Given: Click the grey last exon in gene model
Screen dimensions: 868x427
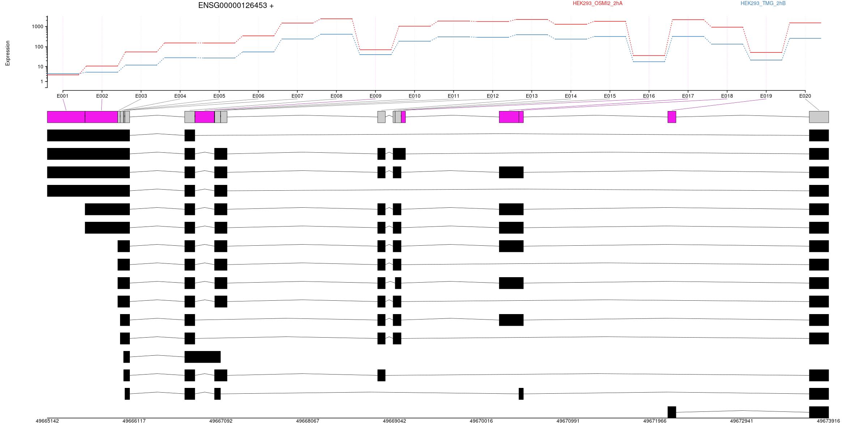Looking at the screenshot, I should (x=819, y=117).
